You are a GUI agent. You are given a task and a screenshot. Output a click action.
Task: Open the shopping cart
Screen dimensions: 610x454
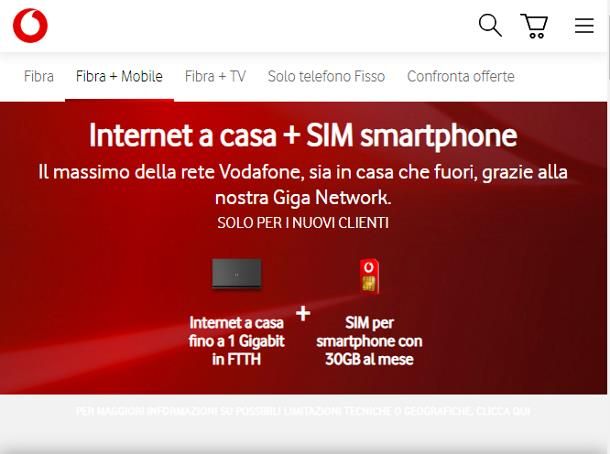534,26
